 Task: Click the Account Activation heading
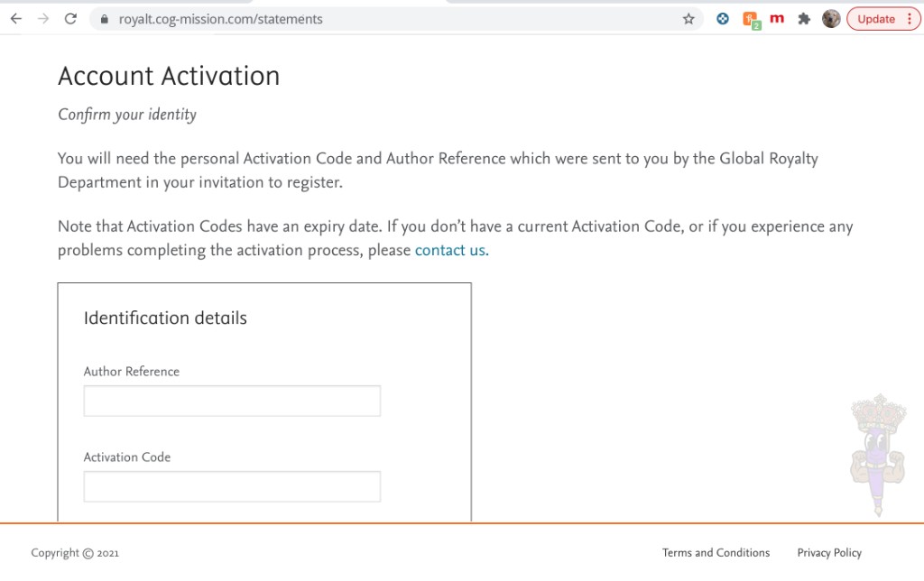point(169,76)
